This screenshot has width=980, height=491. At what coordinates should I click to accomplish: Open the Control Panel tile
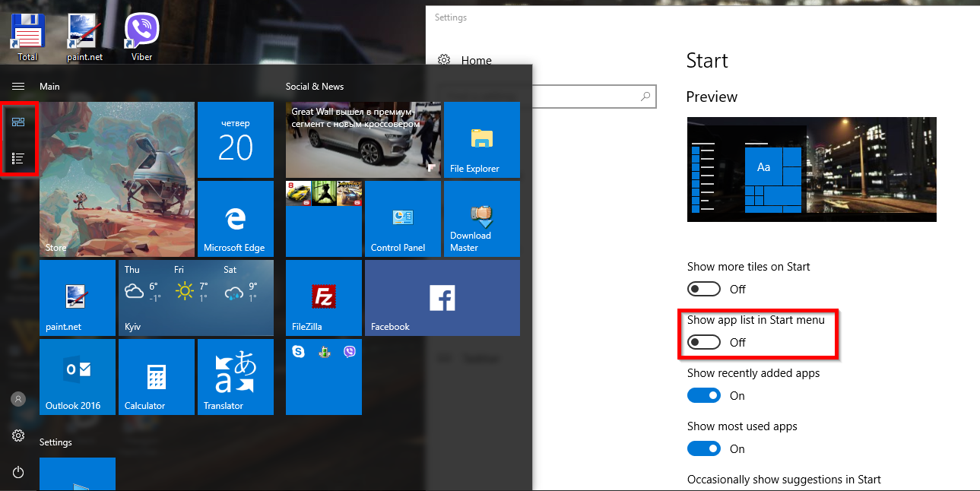click(x=402, y=219)
